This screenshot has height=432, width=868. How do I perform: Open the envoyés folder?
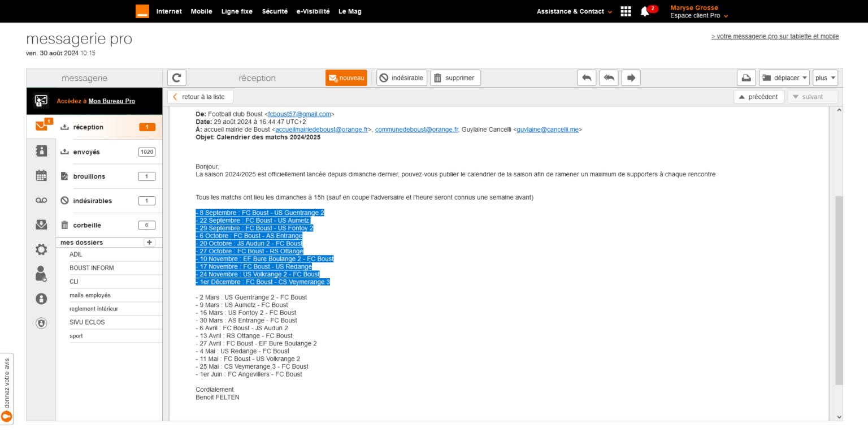86,152
